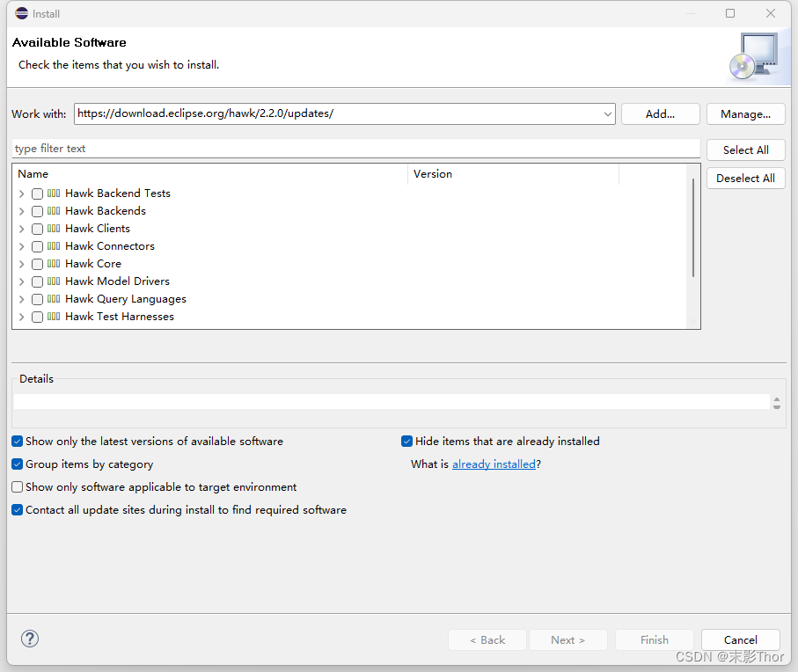Expand the Hawk Backend Tests tree node

(21, 194)
